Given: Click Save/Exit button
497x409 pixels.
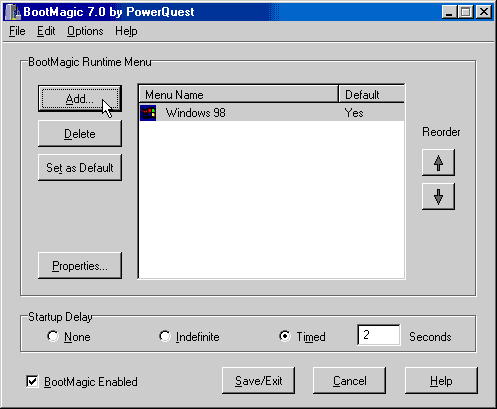Looking at the screenshot, I should [x=258, y=380].
